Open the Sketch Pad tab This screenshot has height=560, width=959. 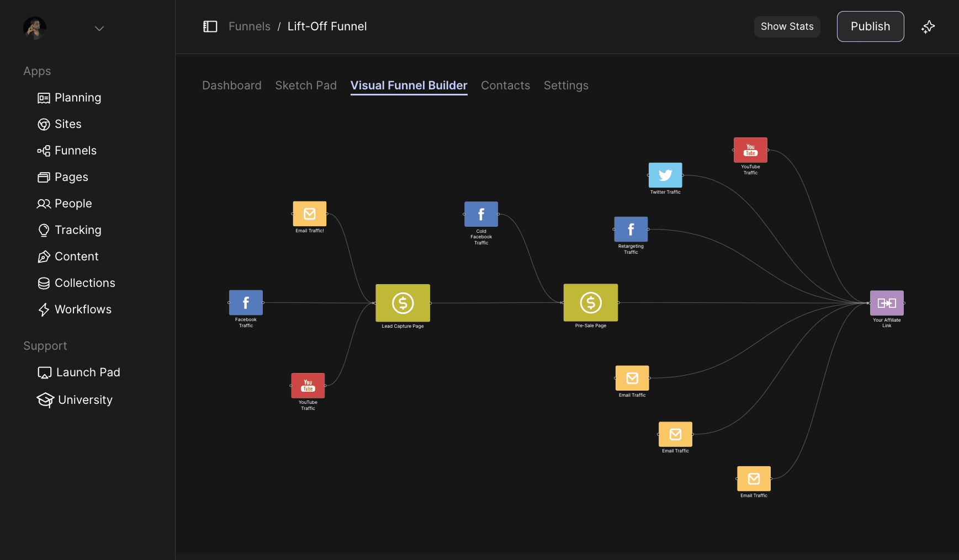pyautogui.click(x=306, y=86)
